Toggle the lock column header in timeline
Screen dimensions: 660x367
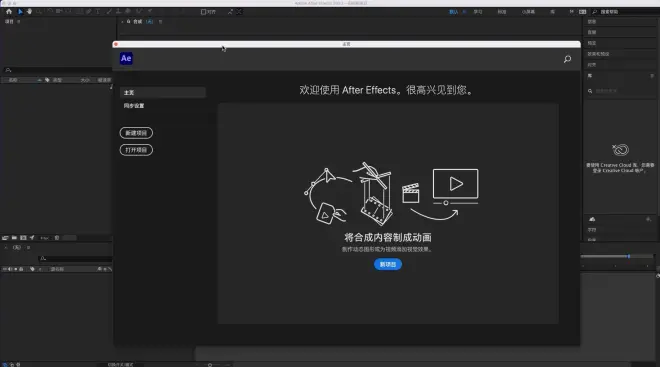point(21,269)
